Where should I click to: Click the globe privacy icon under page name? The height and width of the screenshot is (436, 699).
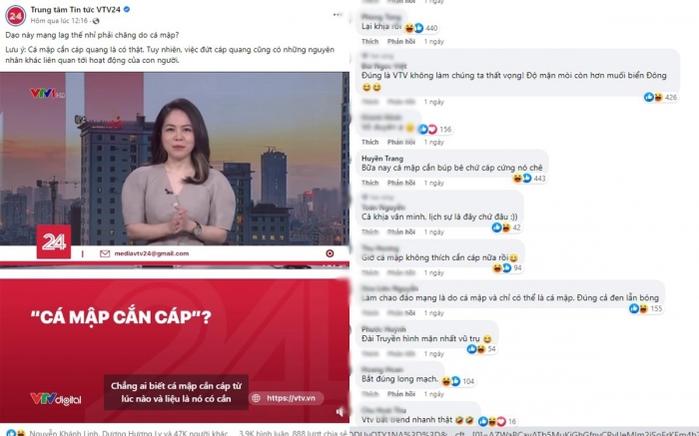coord(96,21)
